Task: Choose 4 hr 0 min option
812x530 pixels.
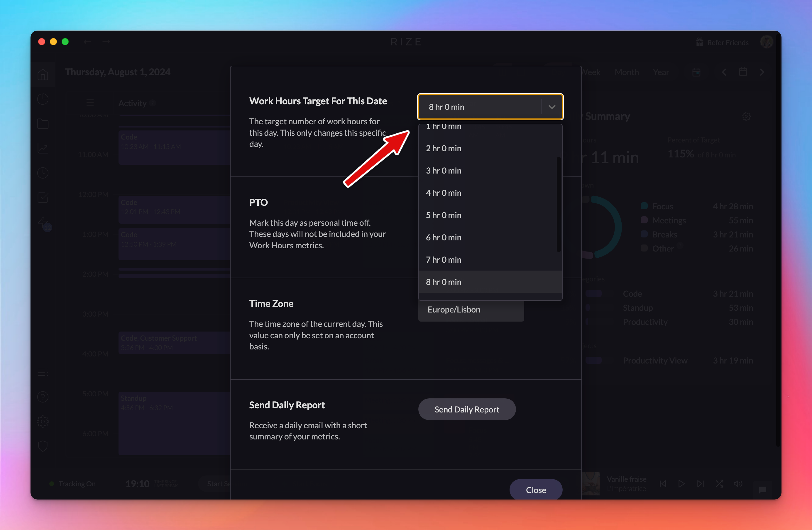Action: pos(490,193)
